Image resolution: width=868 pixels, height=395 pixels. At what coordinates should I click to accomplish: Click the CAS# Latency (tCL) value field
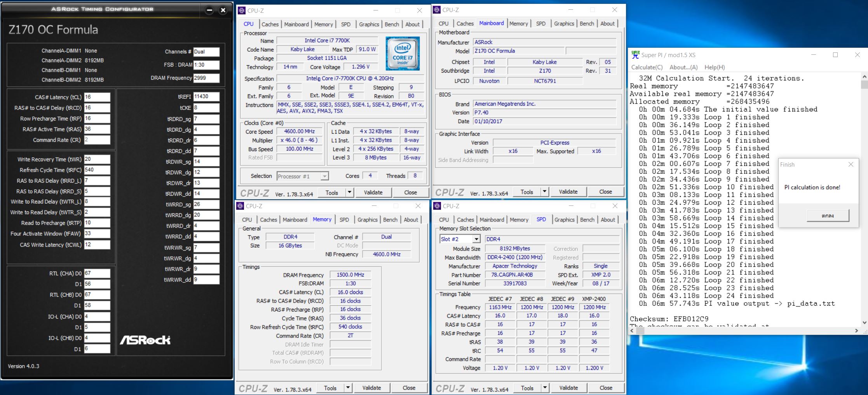97,97
